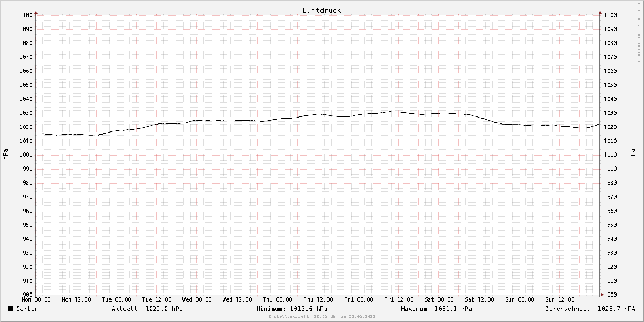The height and width of the screenshot is (322, 644).
Task: Click the 1100 label on left axis
Action: pyautogui.click(x=26, y=15)
